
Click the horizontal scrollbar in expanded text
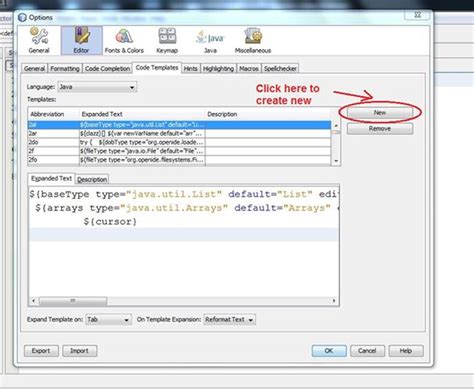pyautogui.click(x=184, y=301)
